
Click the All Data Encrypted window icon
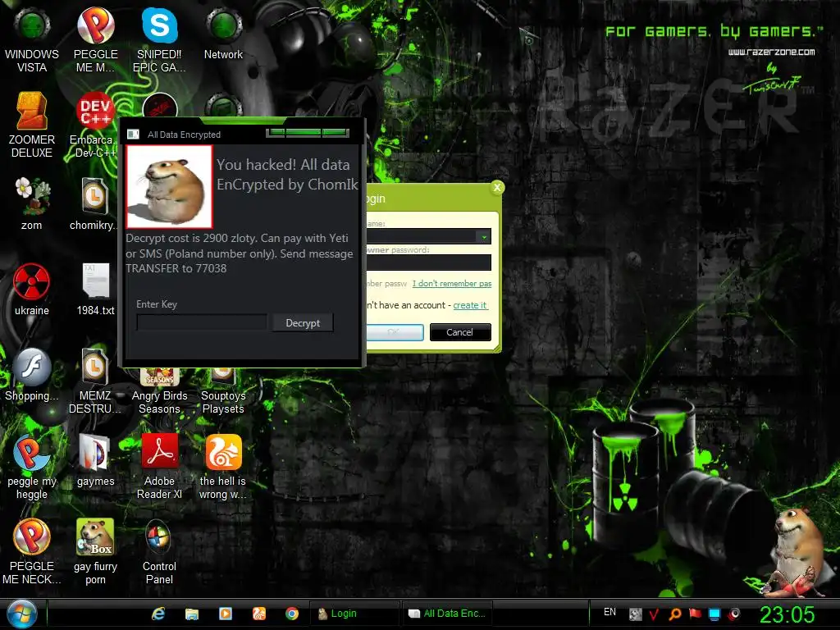pos(133,134)
